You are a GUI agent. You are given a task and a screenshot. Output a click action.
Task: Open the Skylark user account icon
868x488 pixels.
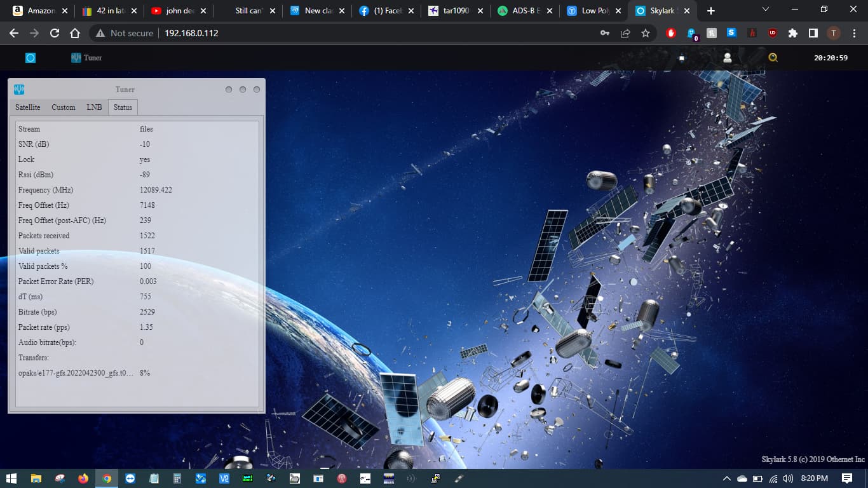click(728, 58)
